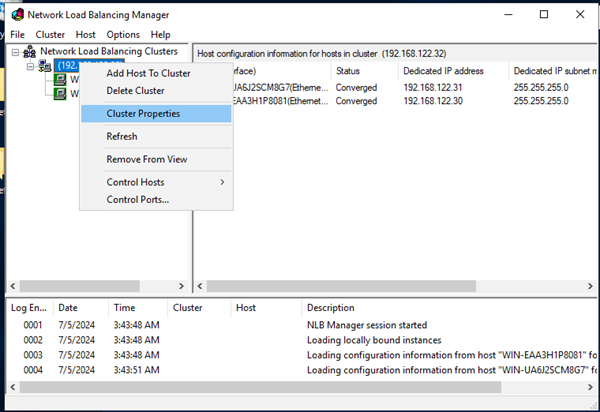This screenshot has width=600, height=412.
Task: Click the Dedicated IP subnet column header
Action: click(553, 71)
